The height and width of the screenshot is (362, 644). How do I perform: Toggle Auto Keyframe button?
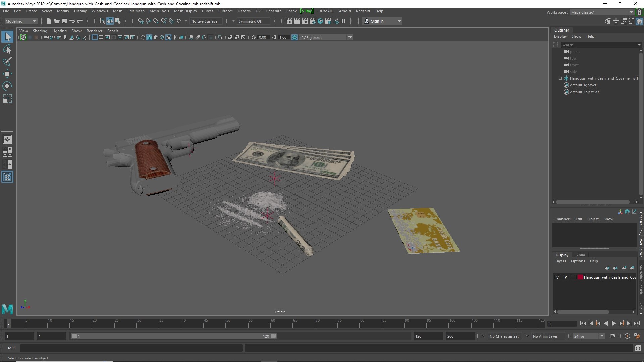tap(627, 336)
